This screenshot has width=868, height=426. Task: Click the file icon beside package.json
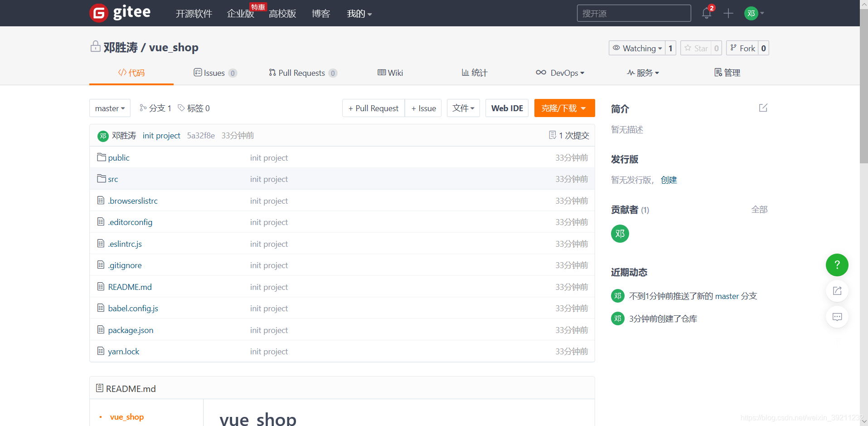(101, 330)
